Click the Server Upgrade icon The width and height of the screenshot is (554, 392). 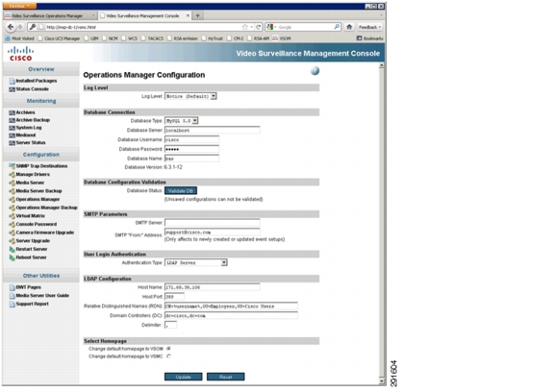point(12,241)
